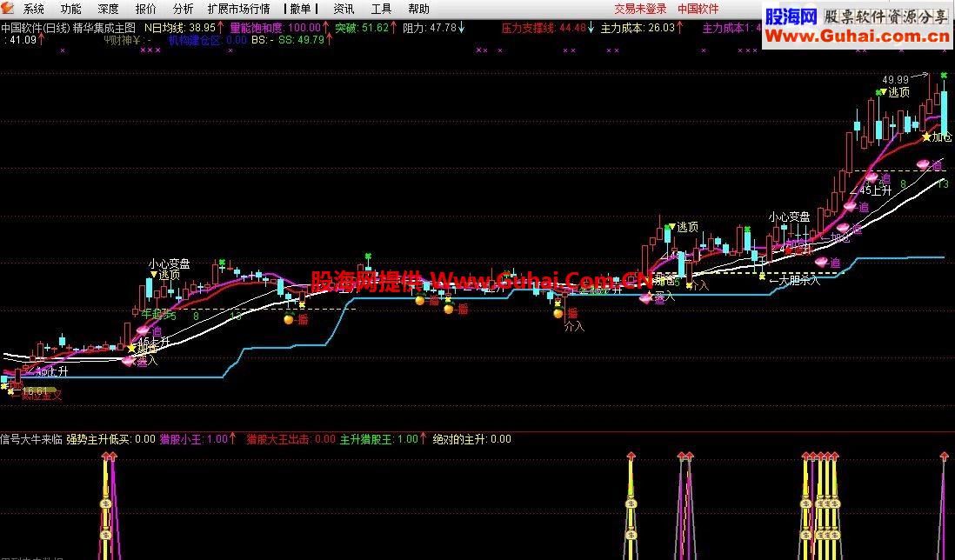Open the 帮助 menu
This screenshot has height=560, width=955.
point(418,9)
